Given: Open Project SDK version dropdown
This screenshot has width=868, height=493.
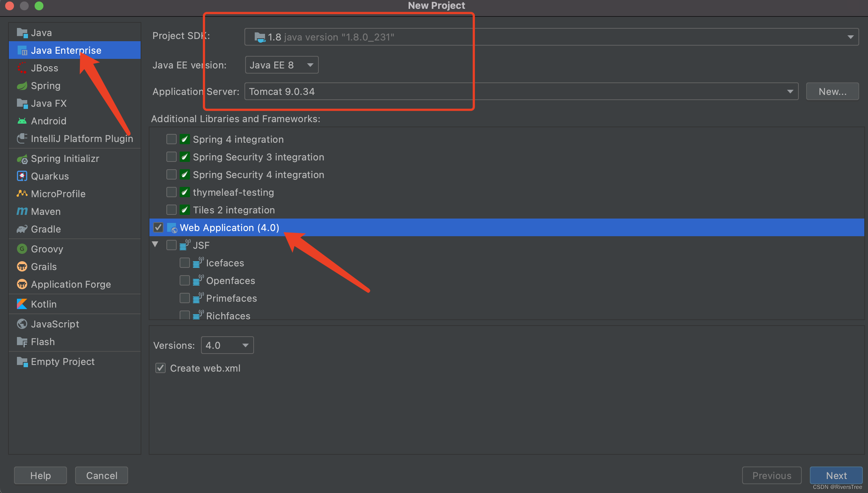Looking at the screenshot, I should click(x=850, y=37).
